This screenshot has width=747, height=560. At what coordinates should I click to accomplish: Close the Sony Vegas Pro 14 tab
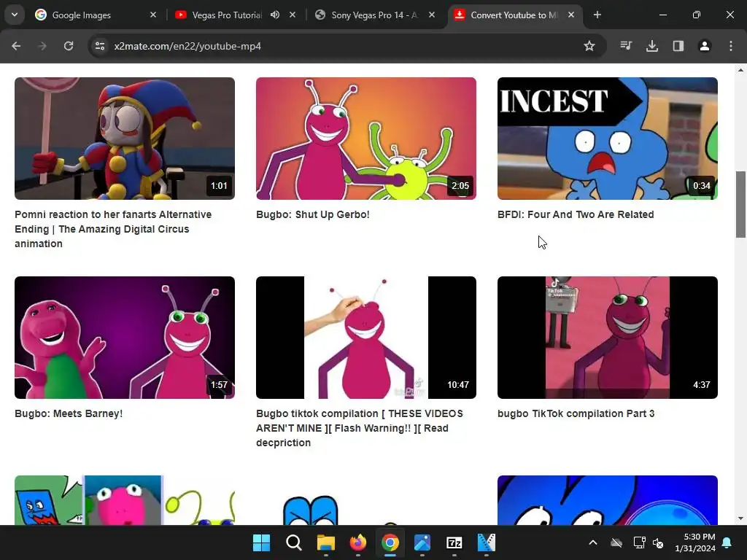click(x=432, y=15)
